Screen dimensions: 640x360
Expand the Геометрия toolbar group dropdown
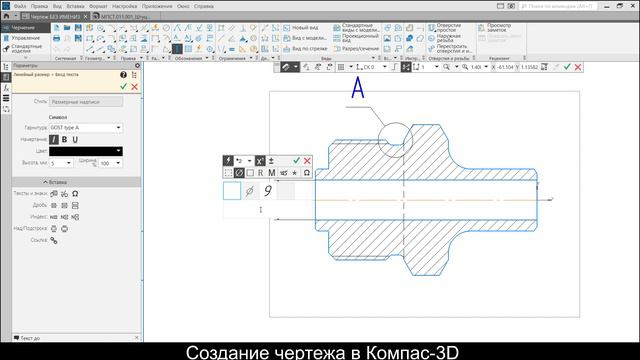click(x=108, y=58)
